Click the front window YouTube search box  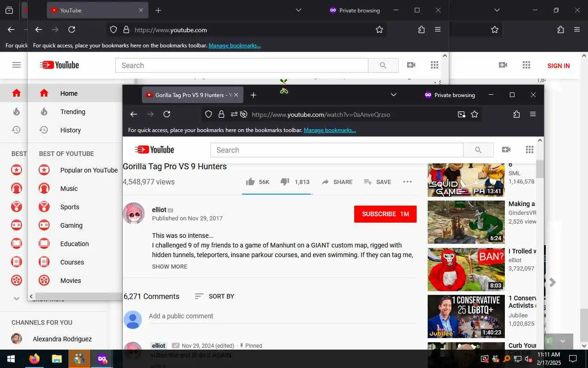point(337,150)
